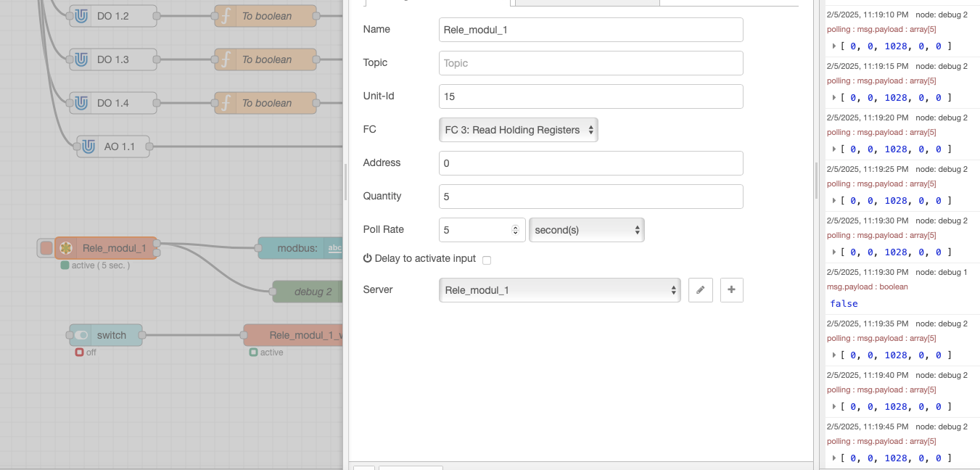Click the Poll Rate number stepper
The width and height of the screenshot is (980, 470).
(515, 230)
